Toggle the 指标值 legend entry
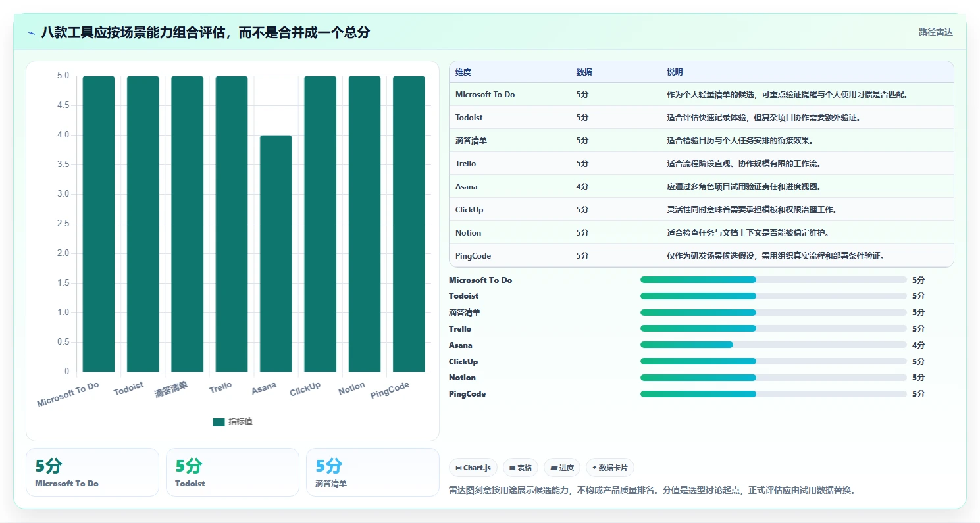The image size is (980, 523). (x=232, y=422)
